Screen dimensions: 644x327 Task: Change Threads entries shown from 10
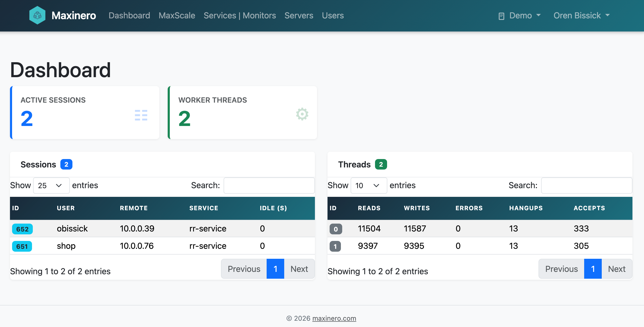pyautogui.click(x=368, y=186)
